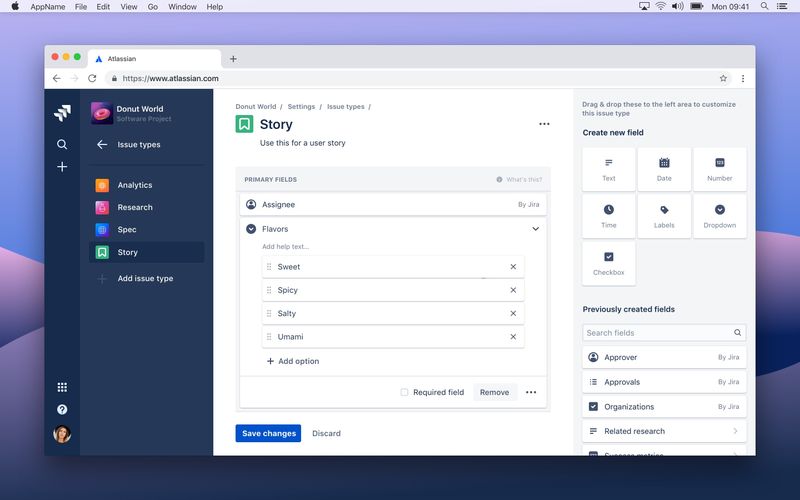Click the drag handle of Salty option
This screenshot has width=800, height=500.
point(269,313)
